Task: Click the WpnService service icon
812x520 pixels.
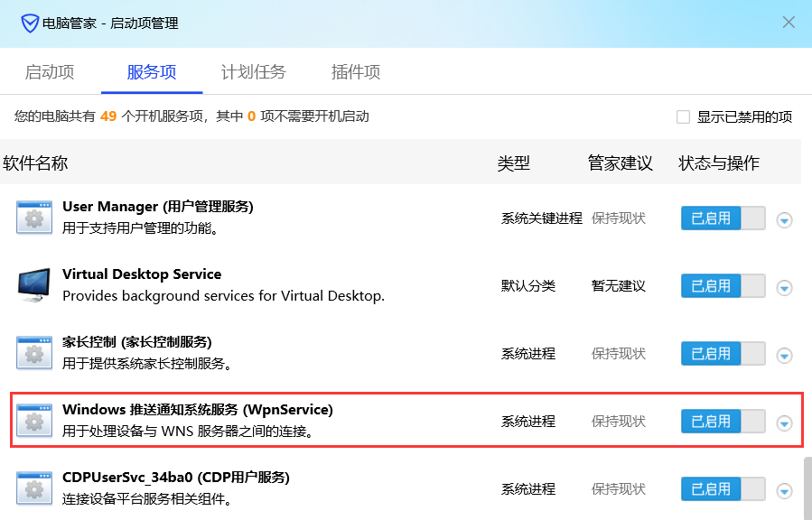Action: point(34,422)
